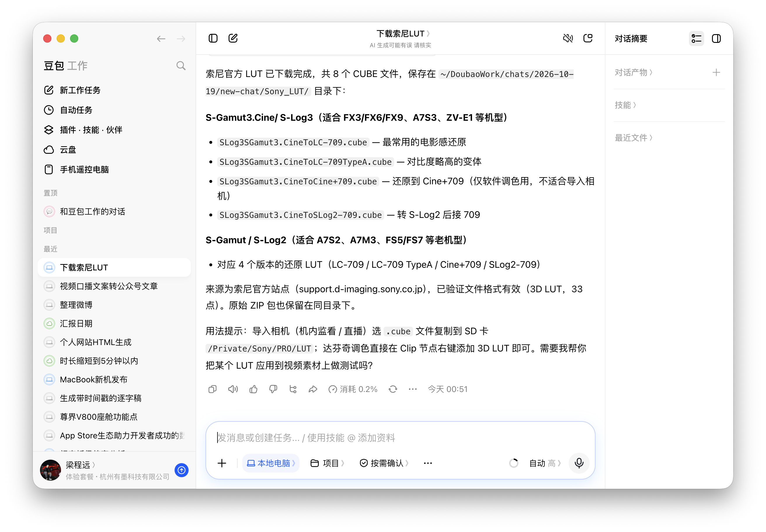Branch the conversation from this reply
The height and width of the screenshot is (532, 766).
tap(293, 389)
